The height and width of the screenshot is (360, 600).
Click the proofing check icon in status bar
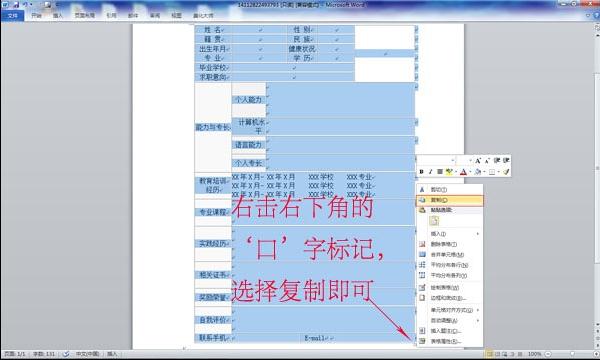point(66,354)
